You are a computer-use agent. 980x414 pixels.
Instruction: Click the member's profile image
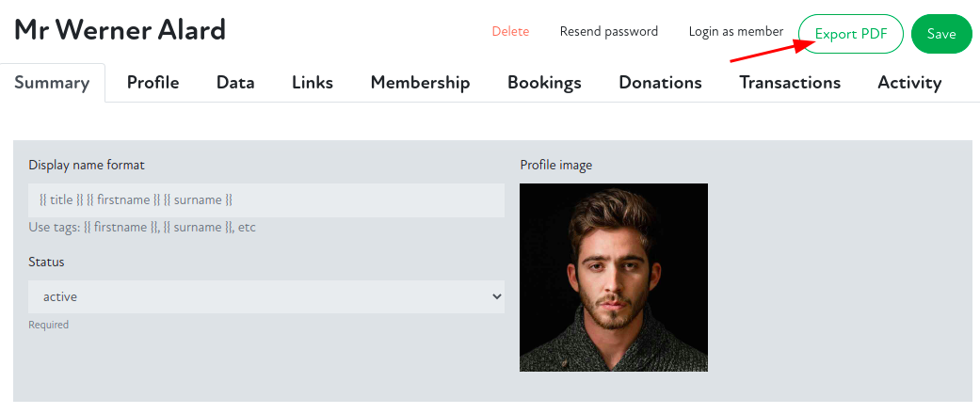[x=614, y=278]
